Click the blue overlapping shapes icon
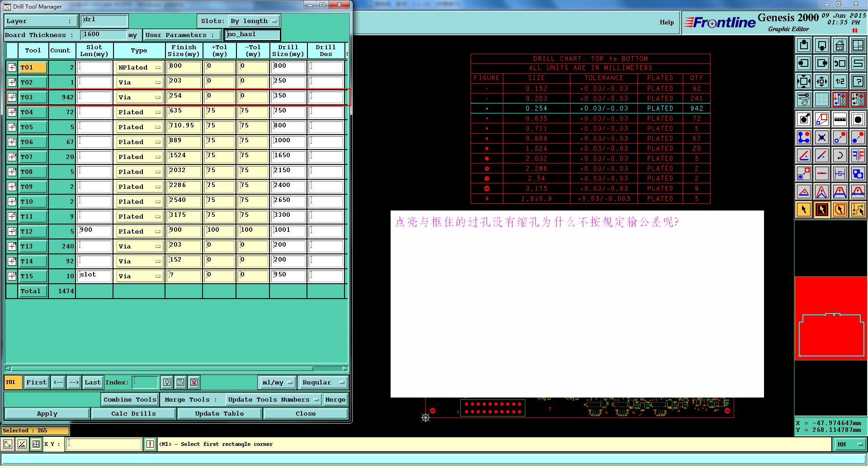This screenshot has height=468, width=868. tap(858, 173)
